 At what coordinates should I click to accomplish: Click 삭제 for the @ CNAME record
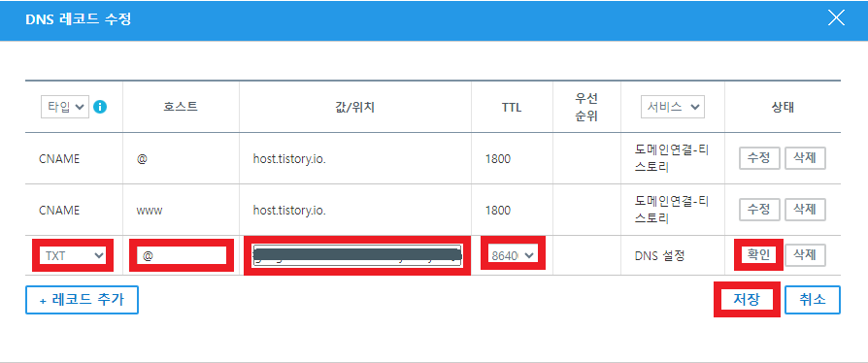(x=806, y=158)
